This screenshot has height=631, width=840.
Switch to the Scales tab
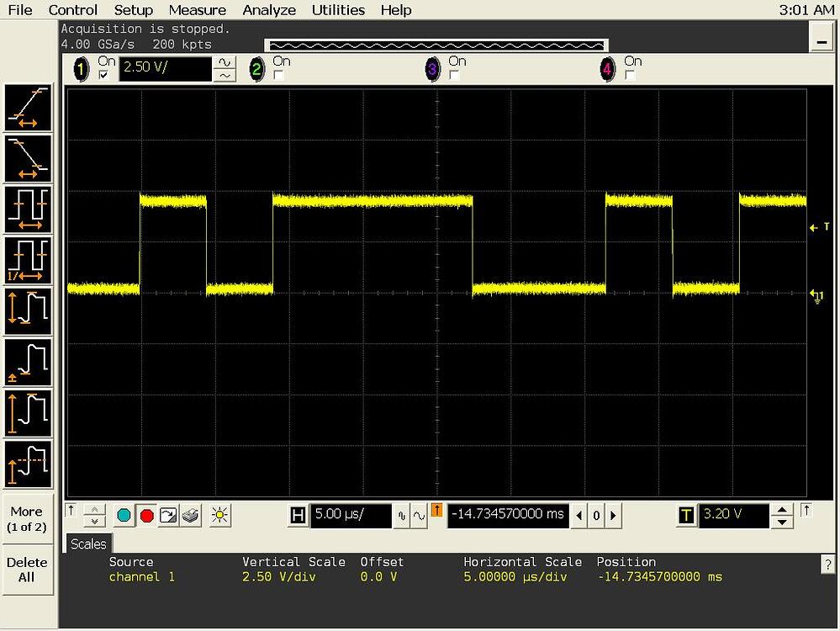[87, 544]
